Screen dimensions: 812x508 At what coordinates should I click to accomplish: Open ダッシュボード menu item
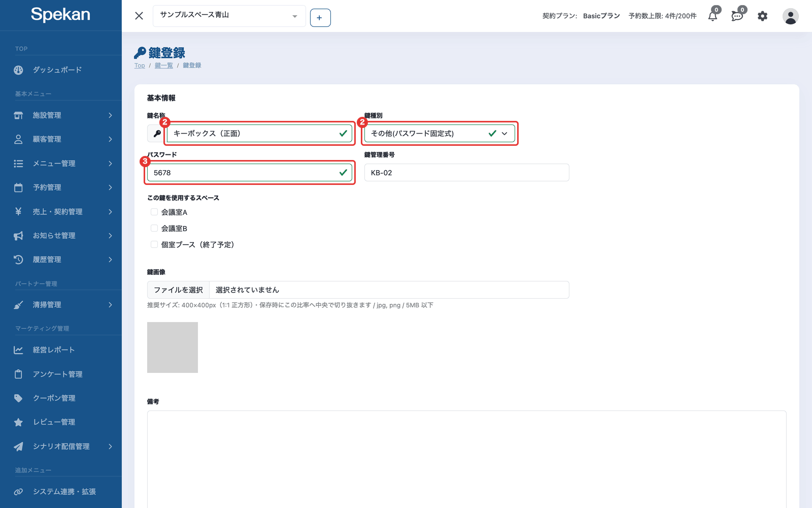61,70
